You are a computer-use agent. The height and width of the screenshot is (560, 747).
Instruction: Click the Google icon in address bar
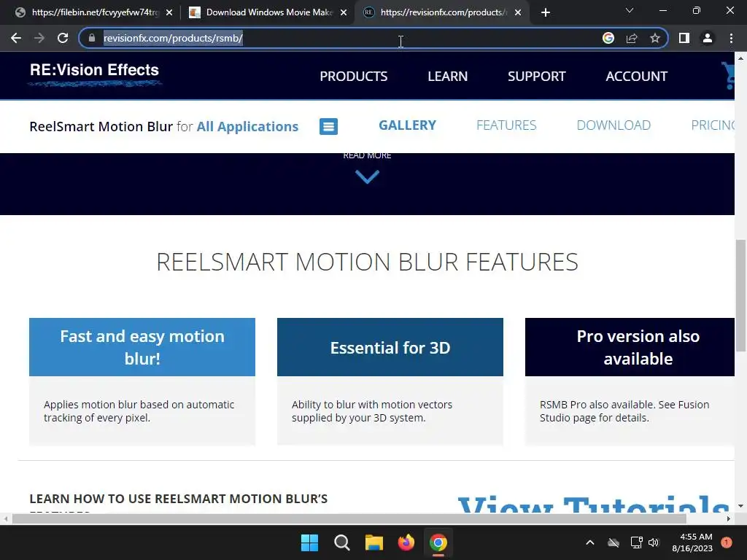608,38
